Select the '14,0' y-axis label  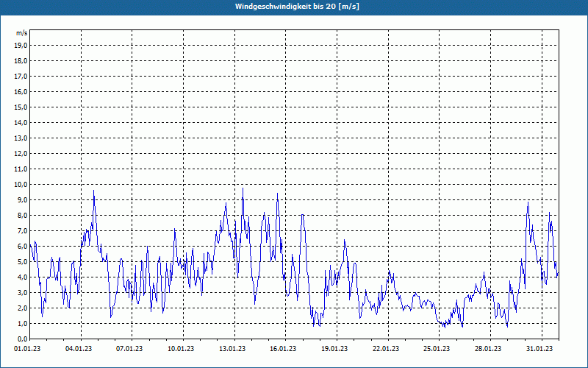(21, 122)
